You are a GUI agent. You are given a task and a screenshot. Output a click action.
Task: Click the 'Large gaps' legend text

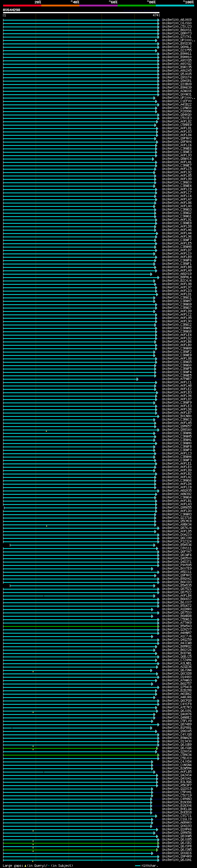click(x=13, y=865)
